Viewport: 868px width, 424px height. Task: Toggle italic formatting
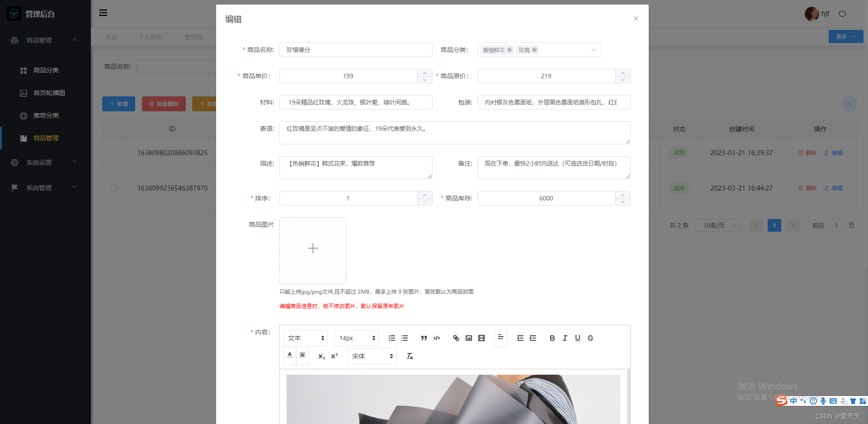tap(565, 338)
